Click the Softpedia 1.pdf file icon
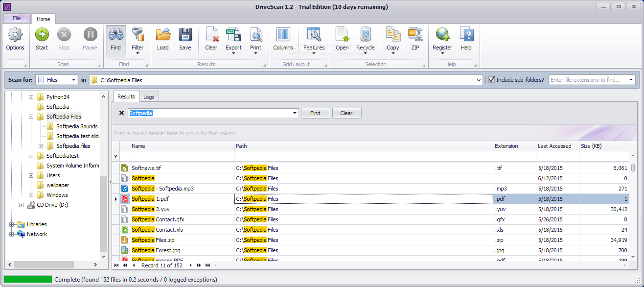This screenshot has width=644, height=287. [125, 199]
